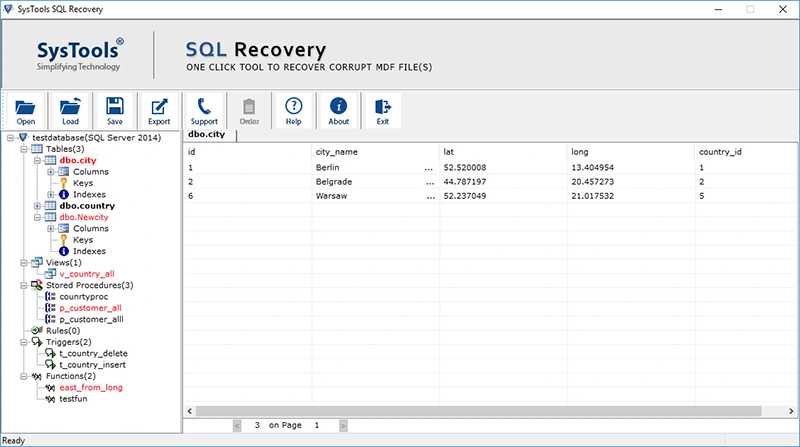Image resolution: width=800 pixels, height=447 pixels.
Task: Click scroll left arrow of horizontal scrollbar
Action: point(190,411)
